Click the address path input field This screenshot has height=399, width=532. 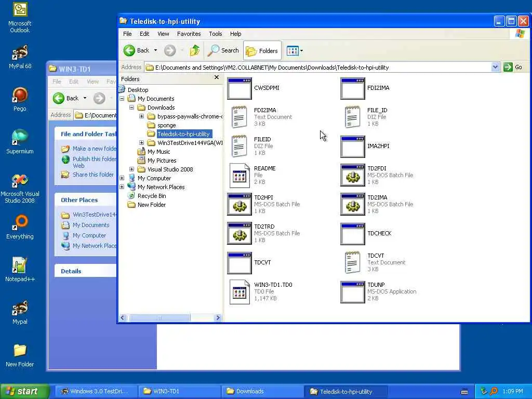(317, 68)
